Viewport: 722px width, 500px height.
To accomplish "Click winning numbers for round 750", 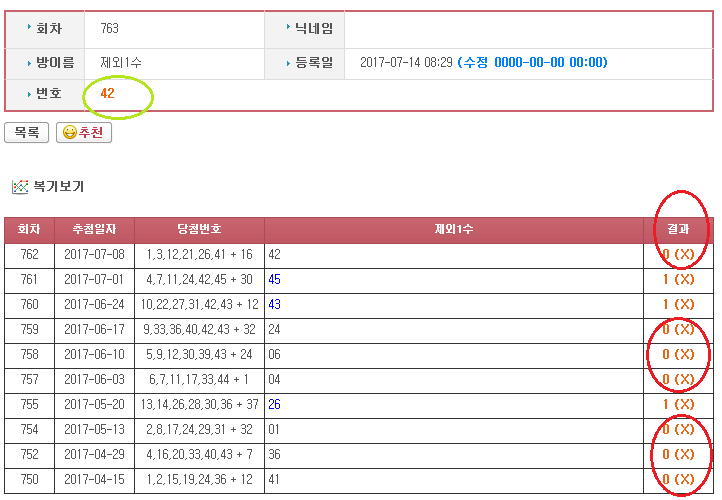I will pos(199,480).
